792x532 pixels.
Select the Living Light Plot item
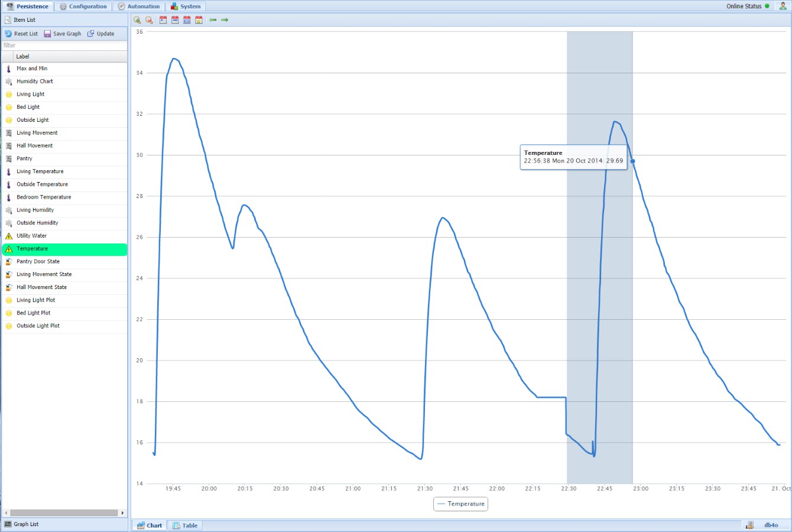(64, 300)
